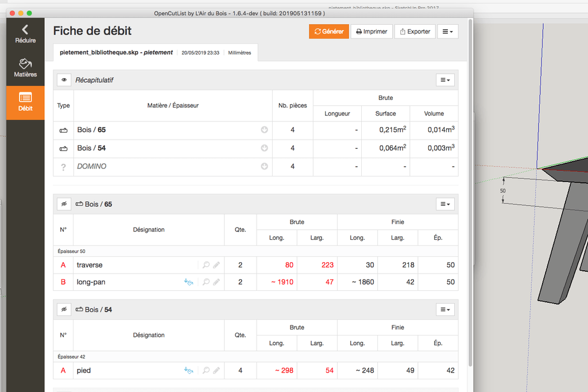Click the 218 finished width value
588x392 pixels.
tap(408, 265)
